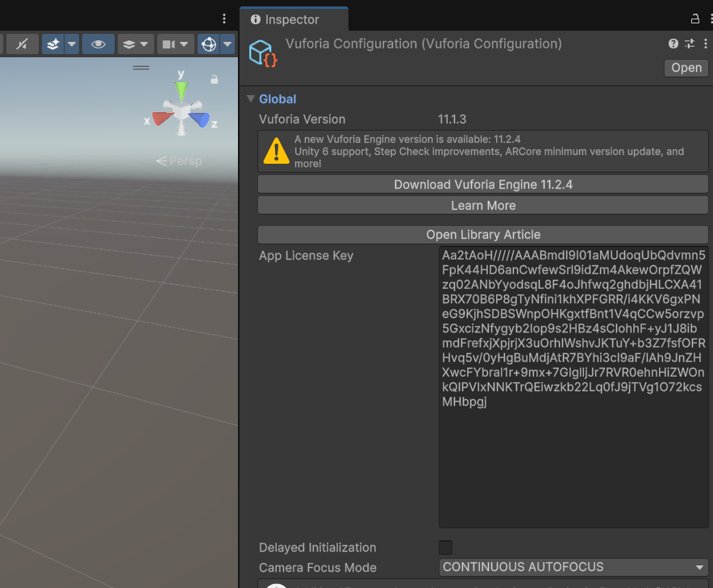This screenshot has width=713, height=588.
Task: Click the App License Key label
Action: click(306, 256)
